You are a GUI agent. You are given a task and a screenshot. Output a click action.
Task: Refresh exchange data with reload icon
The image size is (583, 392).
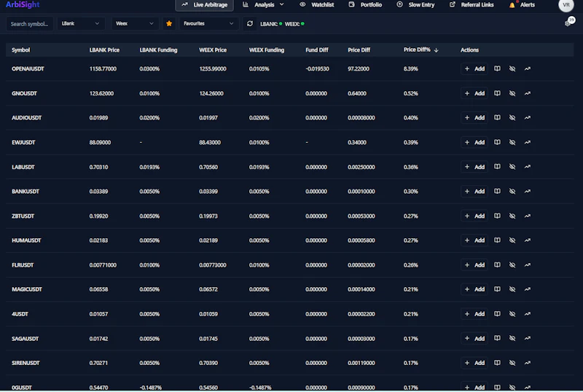250,23
